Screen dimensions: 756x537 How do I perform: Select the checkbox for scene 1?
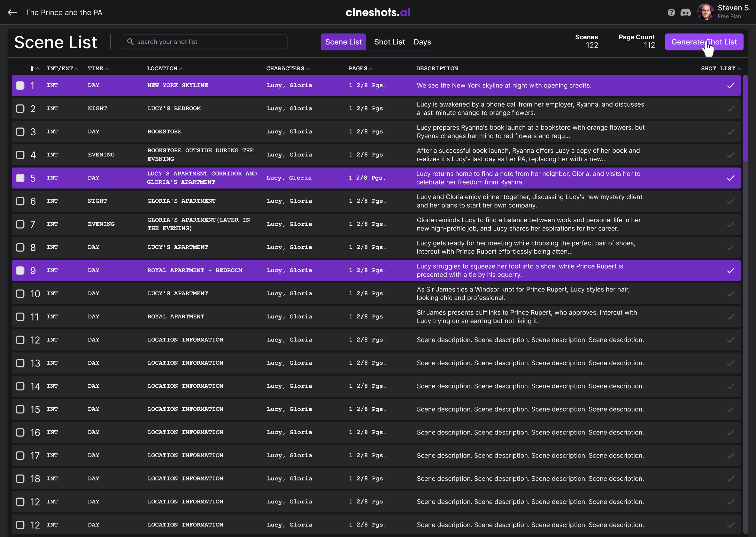click(x=20, y=85)
